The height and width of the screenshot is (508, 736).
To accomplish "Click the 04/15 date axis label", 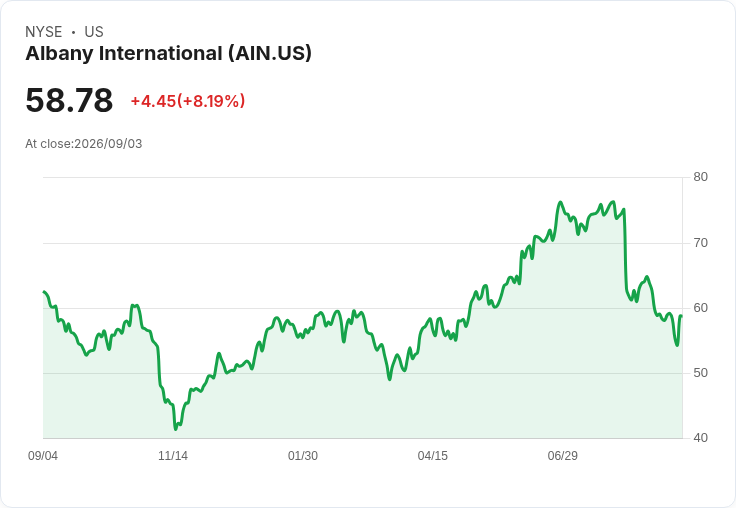I will pyautogui.click(x=433, y=455).
